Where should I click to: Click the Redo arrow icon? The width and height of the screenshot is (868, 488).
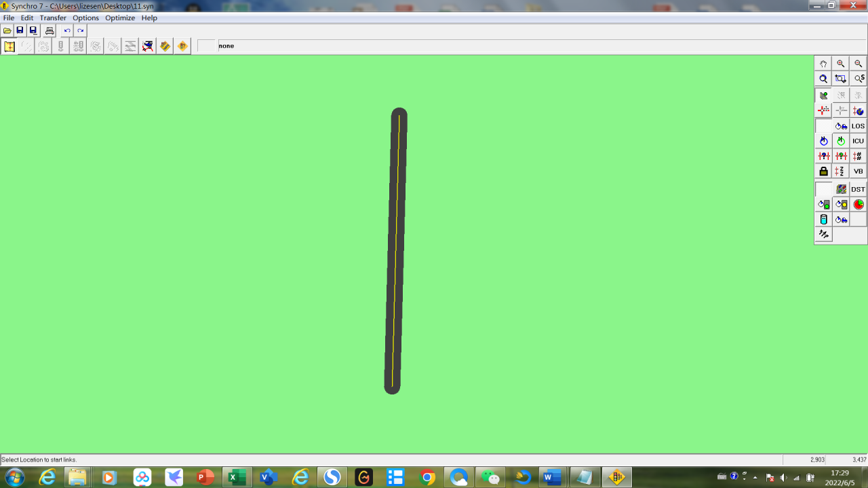80,30
